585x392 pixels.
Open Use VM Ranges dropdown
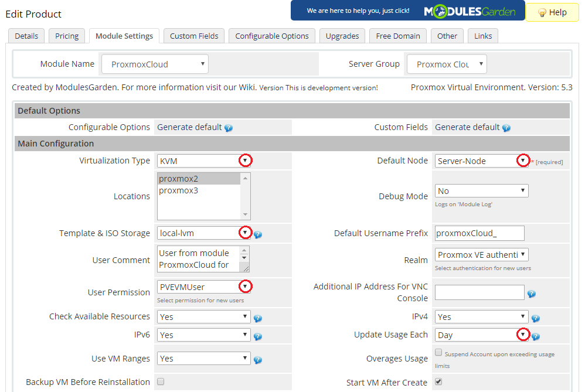click(204, 359)
